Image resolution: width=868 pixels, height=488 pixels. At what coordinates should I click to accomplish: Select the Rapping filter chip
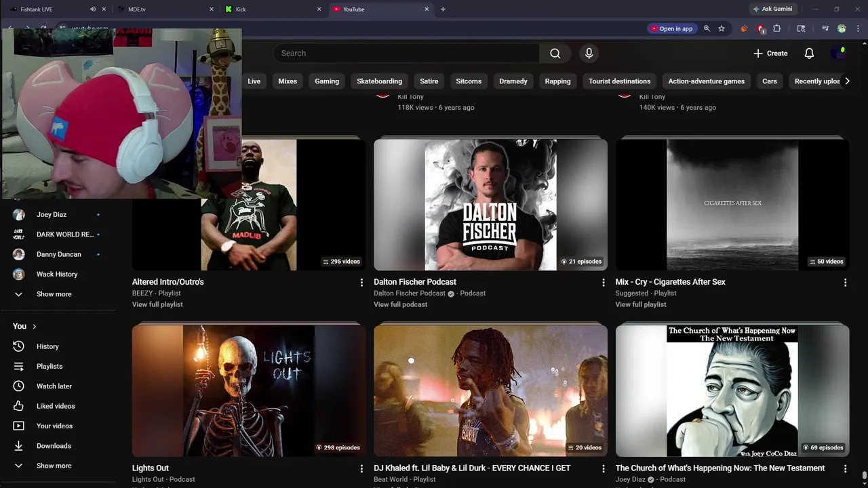pyautogui.click(x=558, y=81)
